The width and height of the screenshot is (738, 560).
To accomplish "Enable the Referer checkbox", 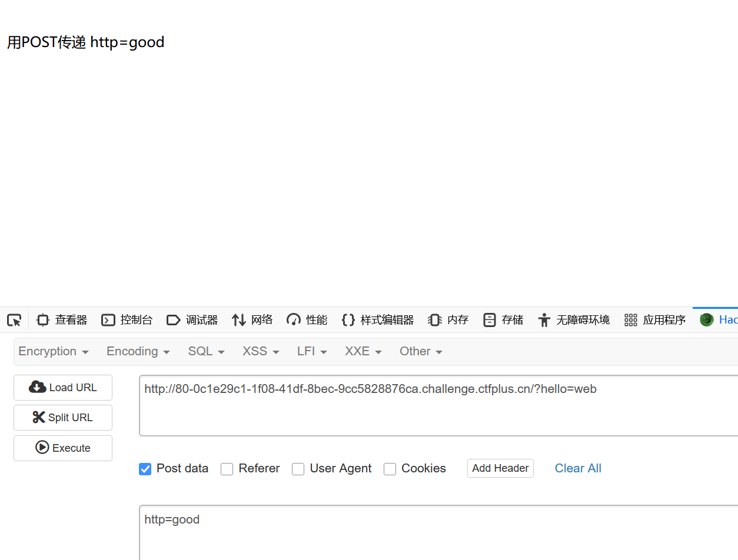I will pos(227,469).
